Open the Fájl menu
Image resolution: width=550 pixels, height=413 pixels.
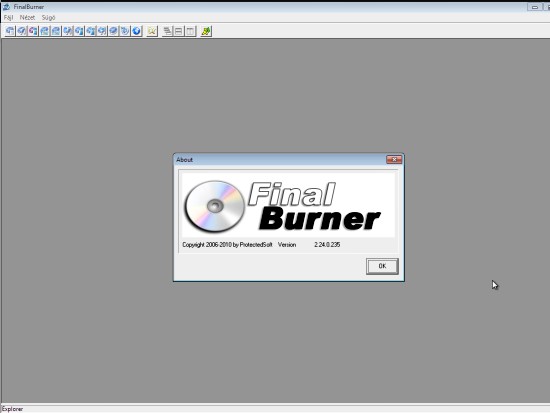pos(8,18)
